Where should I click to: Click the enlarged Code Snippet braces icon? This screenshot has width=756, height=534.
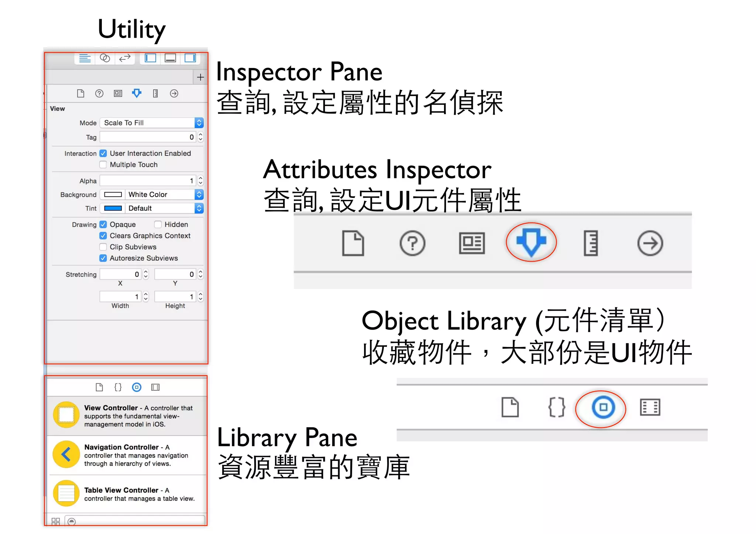[x=557, y=407]
